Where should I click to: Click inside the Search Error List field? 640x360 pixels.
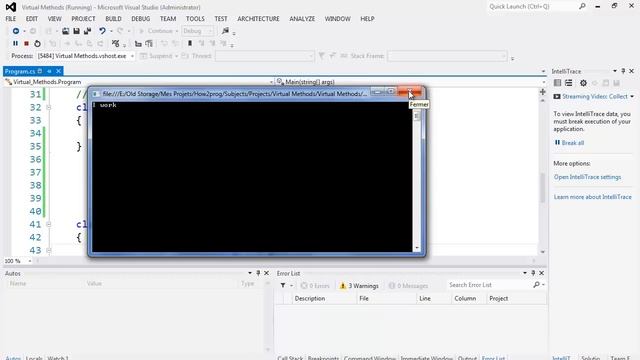[x=489, y=285]
